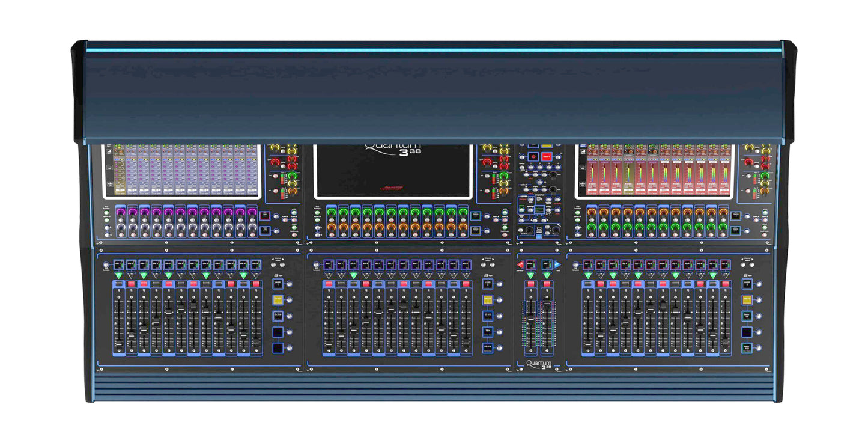Tap the center Quantum 338 touchscreen
Viewport: 868px width, 440px height.
[x=393, y=171]
